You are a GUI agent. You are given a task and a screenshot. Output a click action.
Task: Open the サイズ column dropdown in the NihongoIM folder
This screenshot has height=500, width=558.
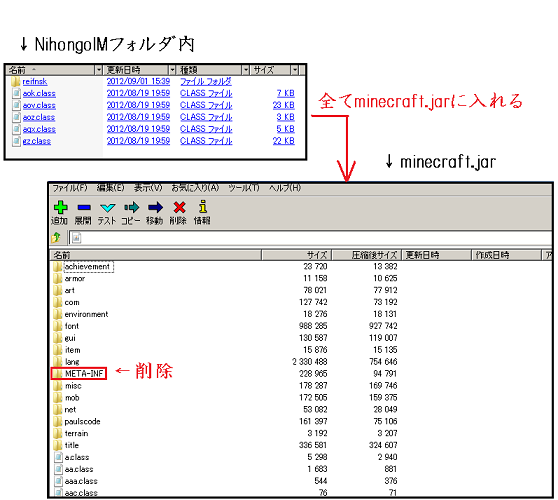point(295,70)
